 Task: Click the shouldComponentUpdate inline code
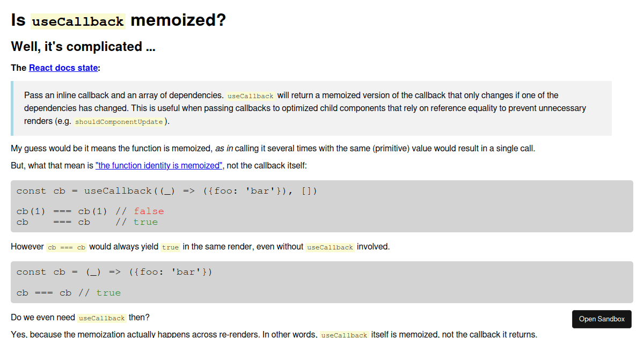click(x=119, y=122)
